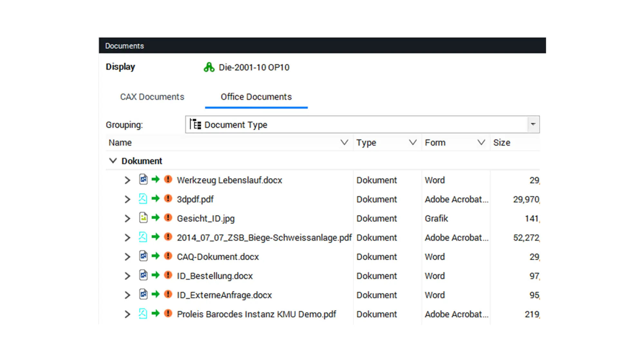644x362 pixels.
Task: Click the Word file icon for ID_ExterneAnfrage.docx
Action: [x=143, y=294]
